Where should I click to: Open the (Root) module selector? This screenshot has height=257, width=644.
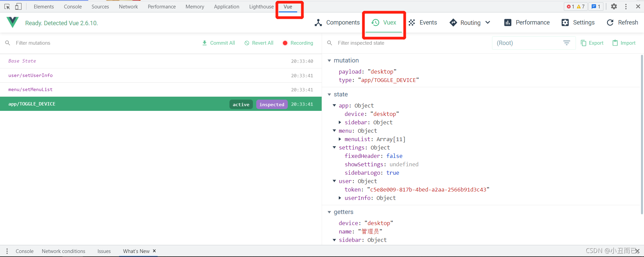coord(534,43)
